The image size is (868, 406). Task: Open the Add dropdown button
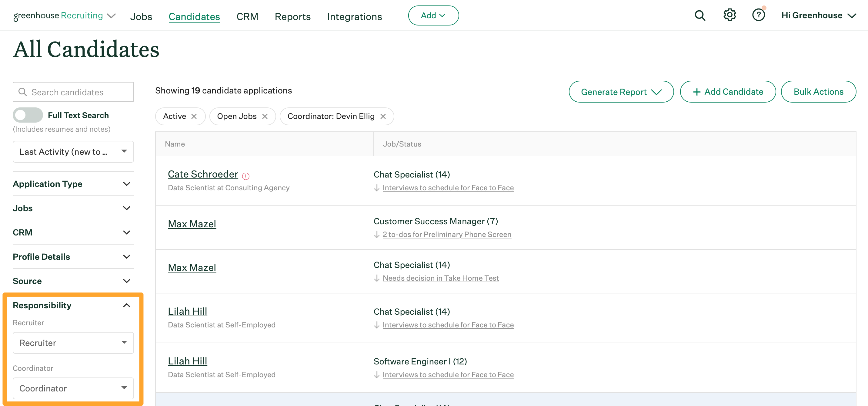click(x=433, y=15)
